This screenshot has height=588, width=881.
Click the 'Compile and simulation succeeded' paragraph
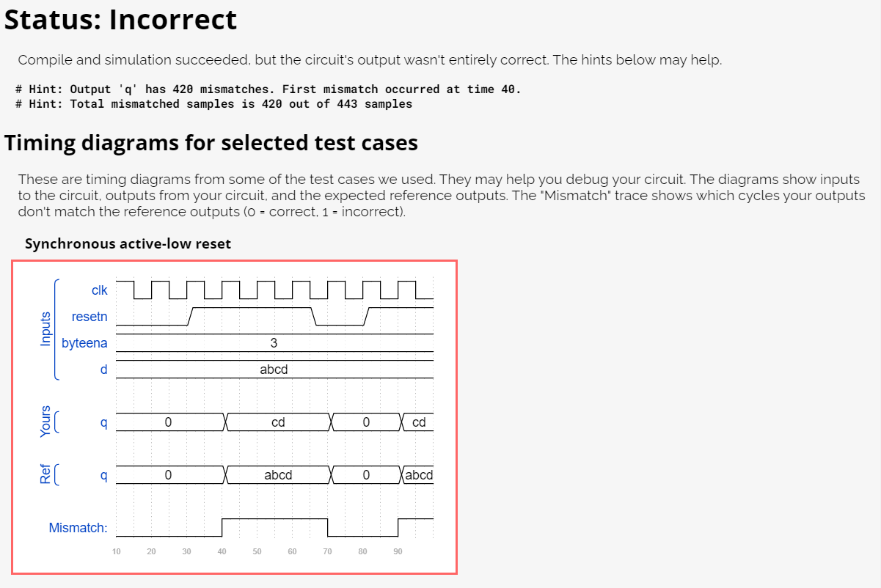coord(370,60)
